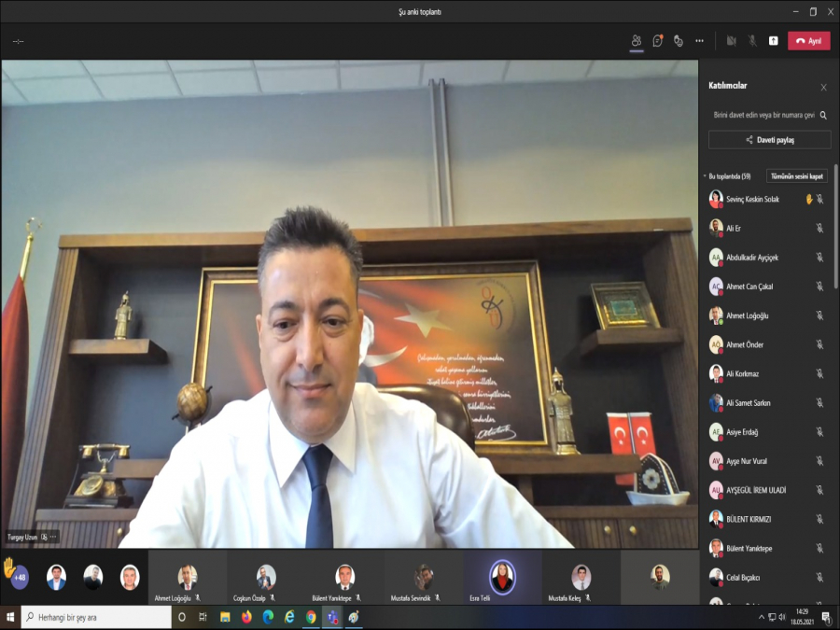This screenshot has height=630, width=840.
Task: Click mic icon next to Ali Samet Sarkın
Action: pyautogui.click(x=819, y=403)
